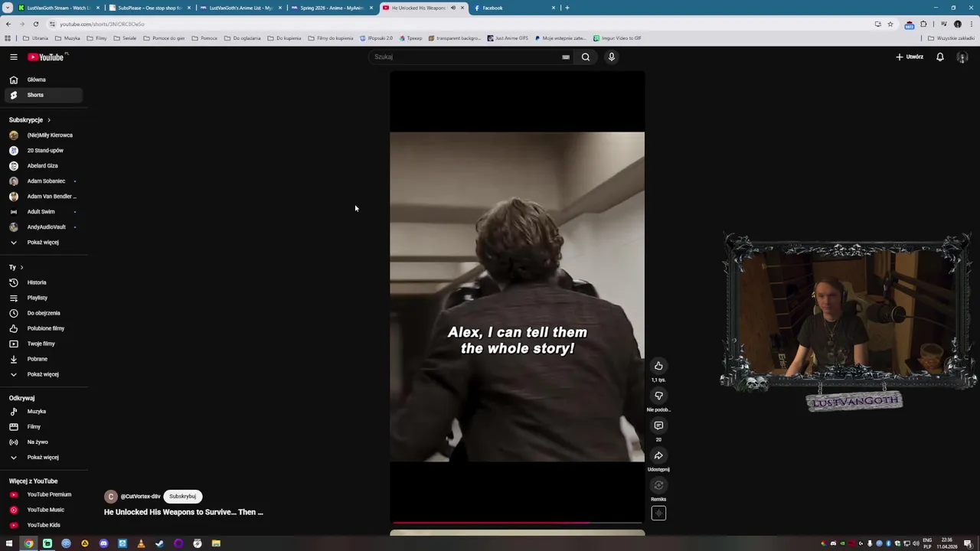Open Steam from the taskbar
The width and height of the screenshot is (980, 551).
159,543
